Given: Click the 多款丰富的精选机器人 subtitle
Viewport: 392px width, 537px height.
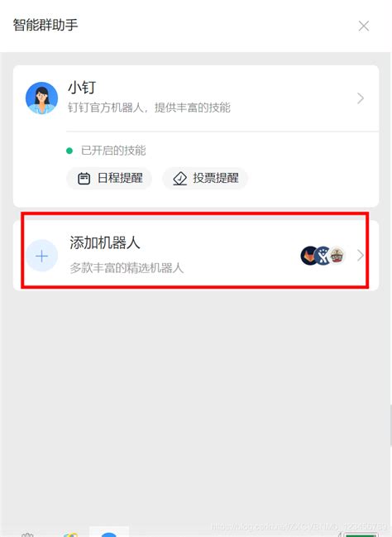Looking at the screenshot, I should pos(127,268).
